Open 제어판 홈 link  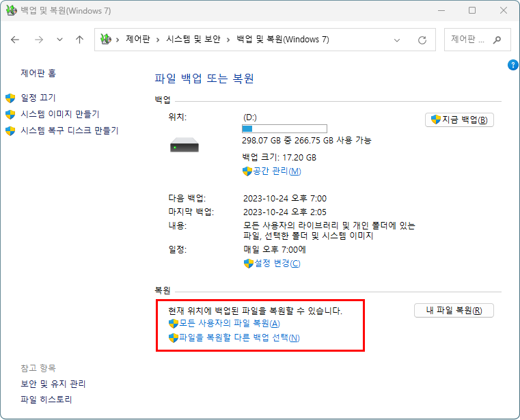point(38,73)
